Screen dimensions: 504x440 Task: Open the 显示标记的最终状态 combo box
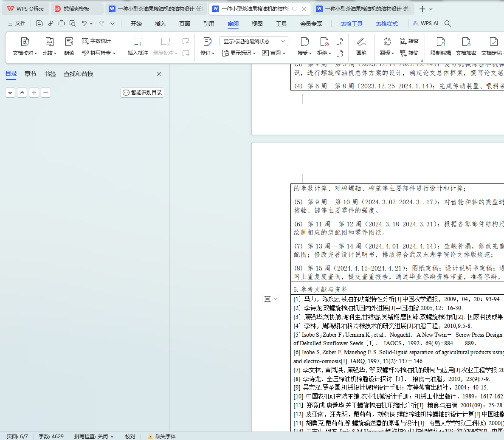pyautogui.click(x=254, y=41)
